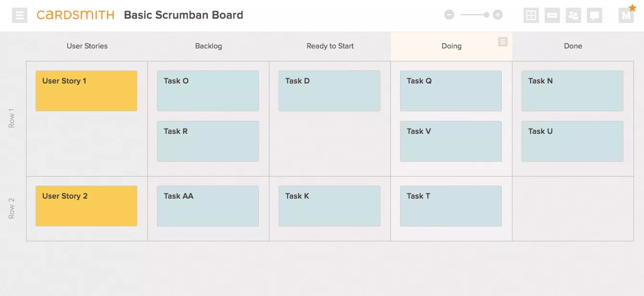Select the Row 1 label
Image resolution: width=644 pixels, height=296 pixels.
[12, 118]
